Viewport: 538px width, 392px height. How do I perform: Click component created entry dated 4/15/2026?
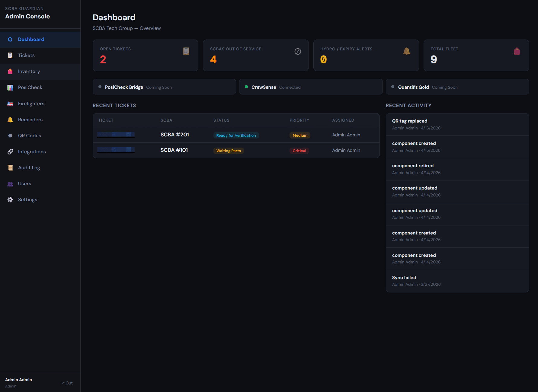click(457, 147)
